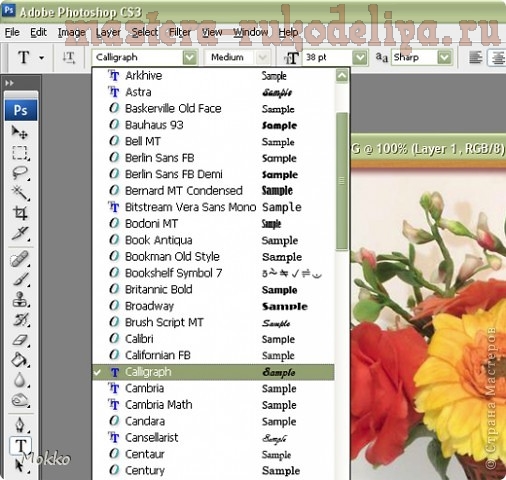Image resolution: width=506 pixels, height=480 pixels.
Task: Choose the Cambria Math font
Action: [x=213, y=405]
